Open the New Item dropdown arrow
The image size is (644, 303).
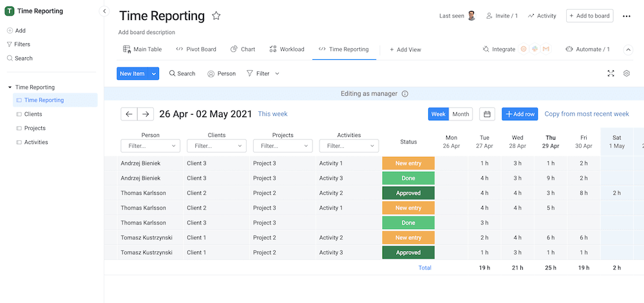(x=154, y=74)
